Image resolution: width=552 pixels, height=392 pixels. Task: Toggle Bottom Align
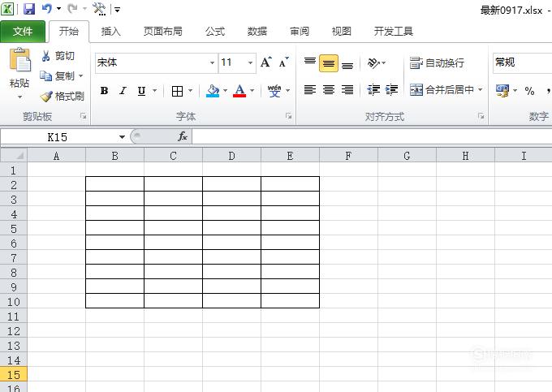click(x=347, y=64)
